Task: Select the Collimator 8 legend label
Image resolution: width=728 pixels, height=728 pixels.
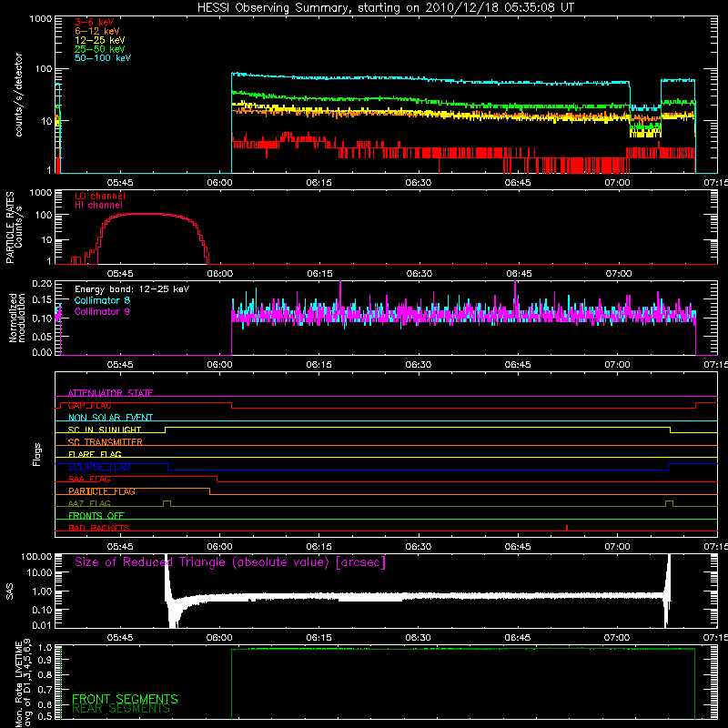Action: pos(102,300)
